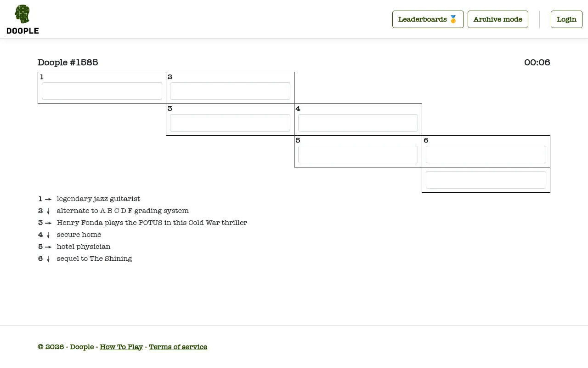Focus the answer field for clue 2

tap(230, 91)
